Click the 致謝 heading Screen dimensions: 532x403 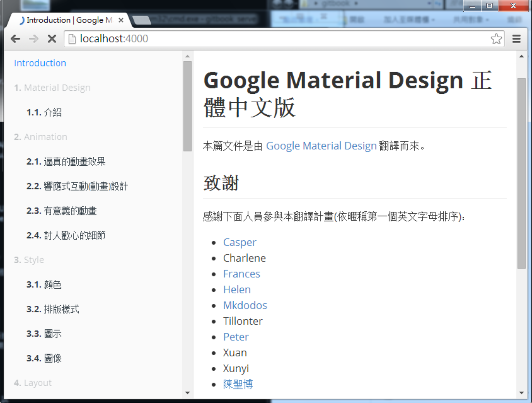tap(221, 183)
